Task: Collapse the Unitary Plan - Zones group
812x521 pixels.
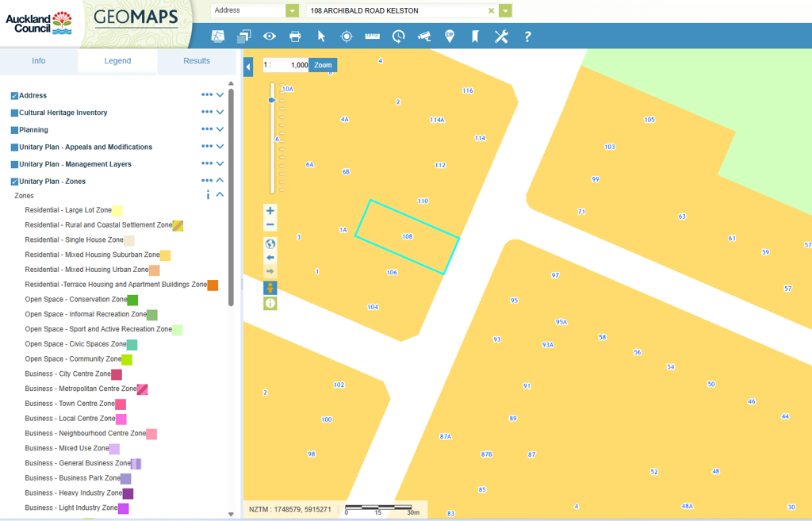Action: click(x=220, y=181)
